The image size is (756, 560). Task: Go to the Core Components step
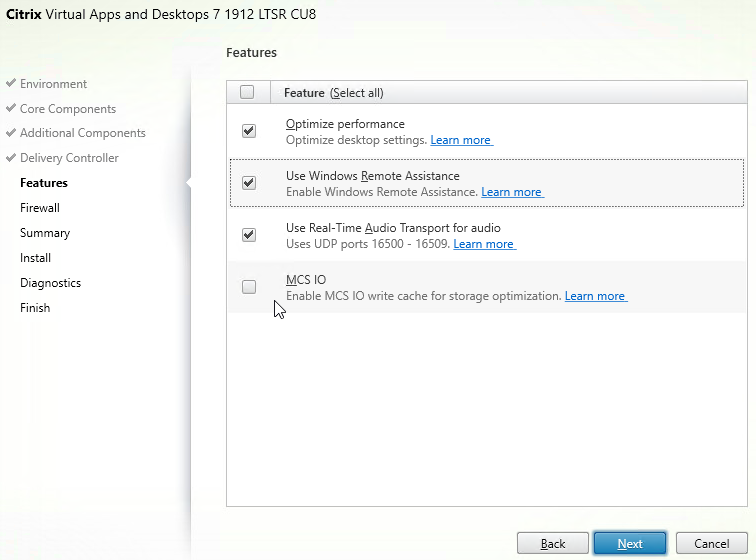click(68, 109)
